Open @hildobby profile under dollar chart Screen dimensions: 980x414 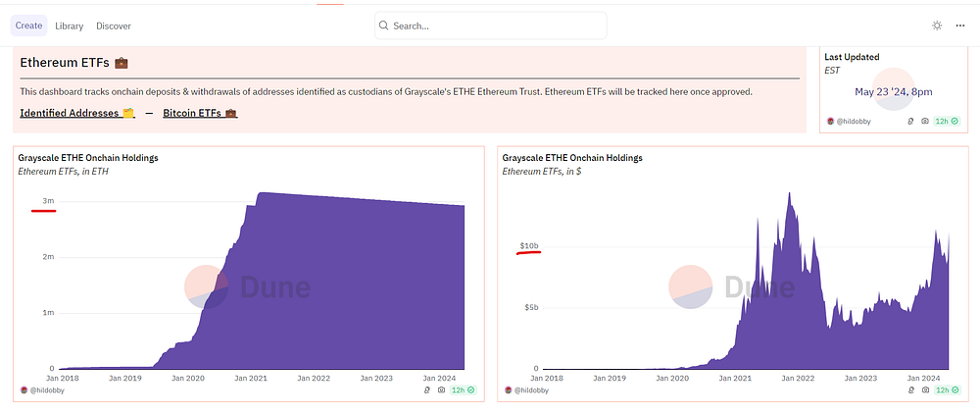(x=526, y=390)
